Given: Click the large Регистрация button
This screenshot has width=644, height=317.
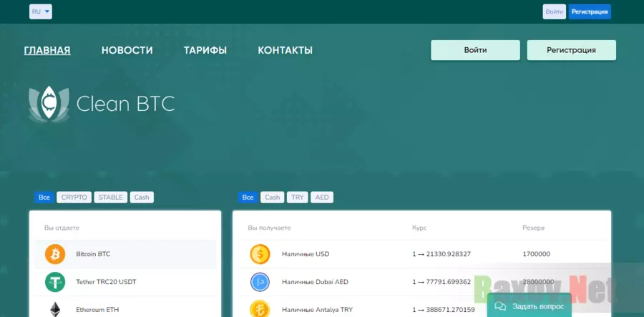Looking at the screenshot, I should (x=571, y=50).
